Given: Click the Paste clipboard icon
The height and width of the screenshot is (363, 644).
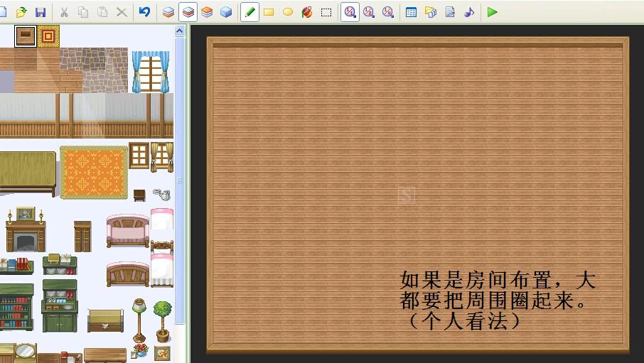Looking at the screenshot, I should [x=102, y=12].
